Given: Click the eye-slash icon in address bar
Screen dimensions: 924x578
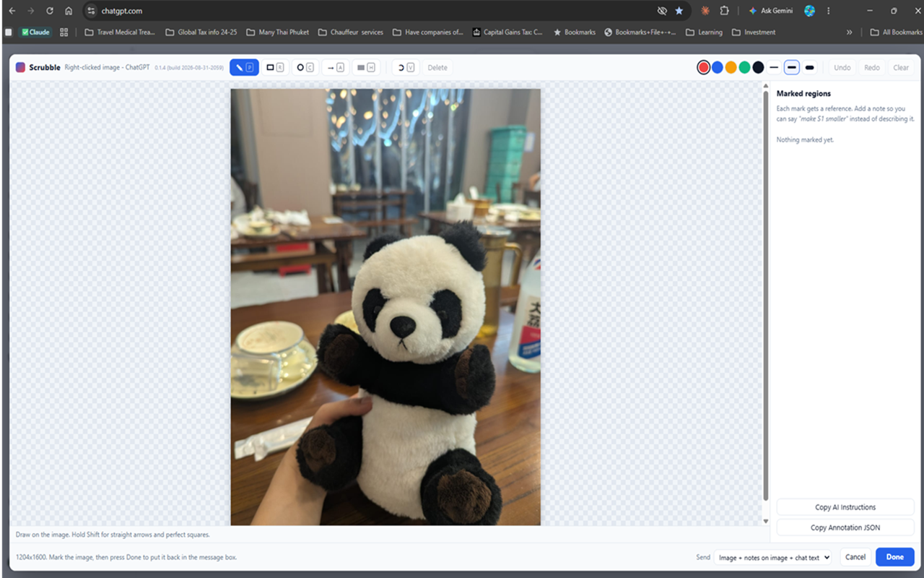Looking at the screenshot, I should coord(662,11).
